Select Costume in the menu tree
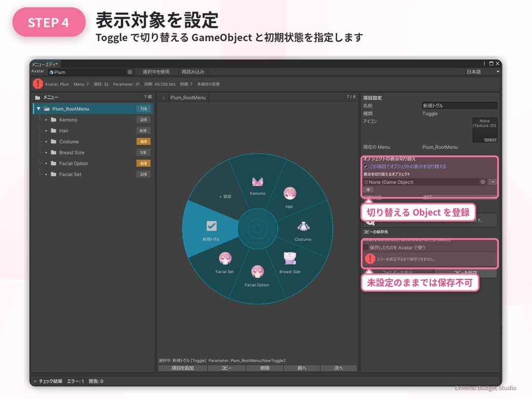532x399 pixels. [x=69, y=141]
